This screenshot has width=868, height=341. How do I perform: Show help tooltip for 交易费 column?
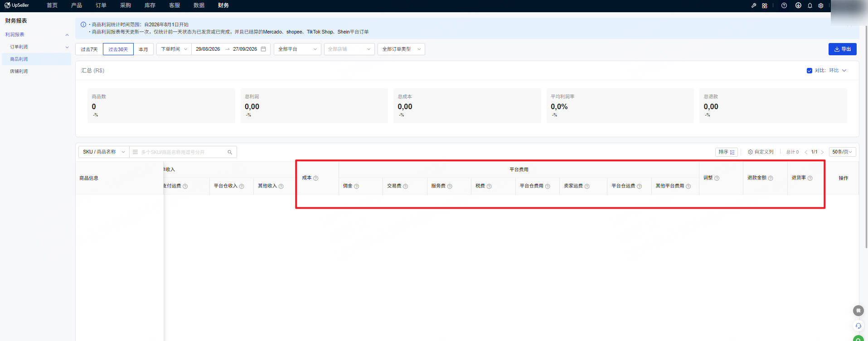[x=406, y=186]
